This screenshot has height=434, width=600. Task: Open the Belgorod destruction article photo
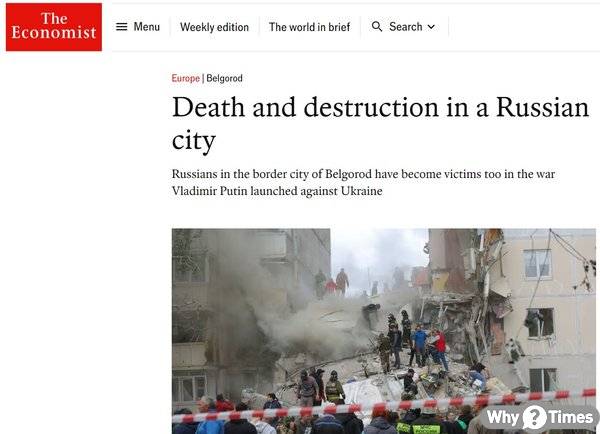(x=384, y=331)
